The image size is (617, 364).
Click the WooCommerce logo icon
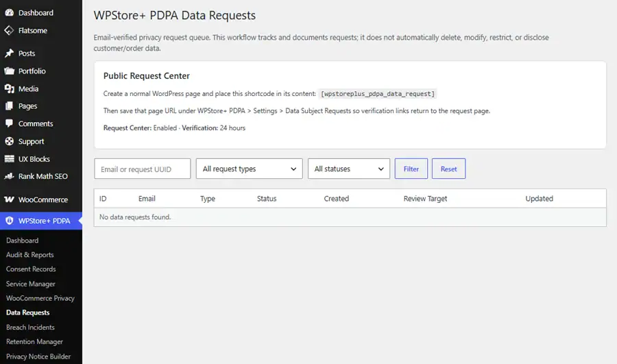9,199
